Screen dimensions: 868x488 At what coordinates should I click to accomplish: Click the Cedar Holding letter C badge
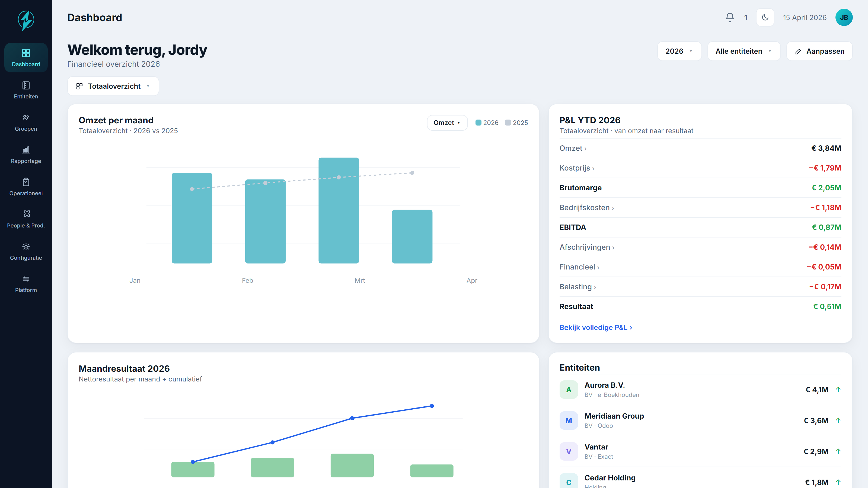[x=569, y=481]
